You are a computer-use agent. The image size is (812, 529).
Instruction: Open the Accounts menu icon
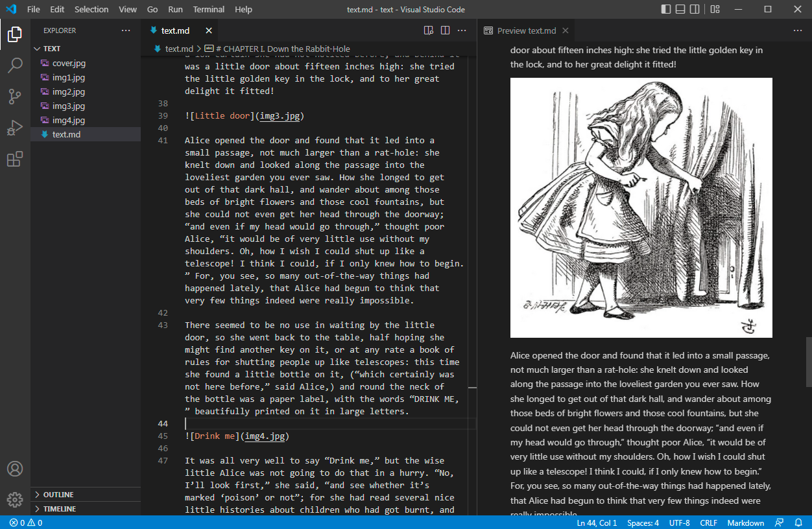click(x=15, y=469)
